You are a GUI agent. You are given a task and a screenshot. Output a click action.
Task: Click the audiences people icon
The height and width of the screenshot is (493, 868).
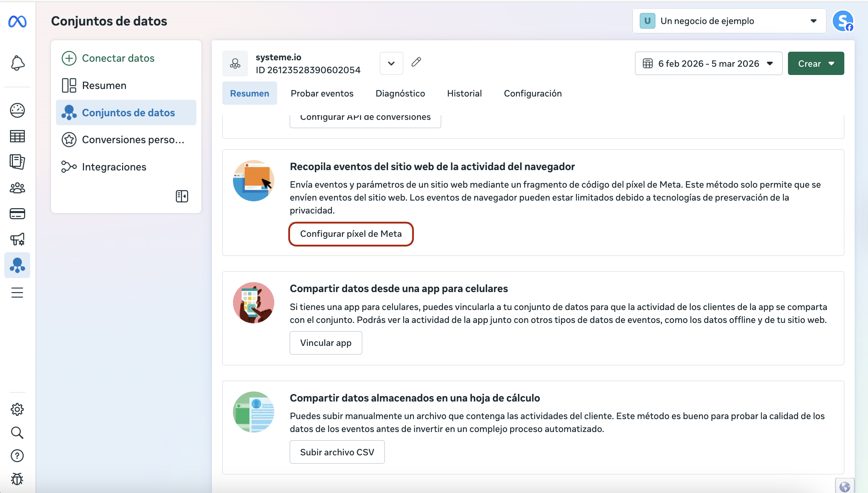tap(17, 188)
